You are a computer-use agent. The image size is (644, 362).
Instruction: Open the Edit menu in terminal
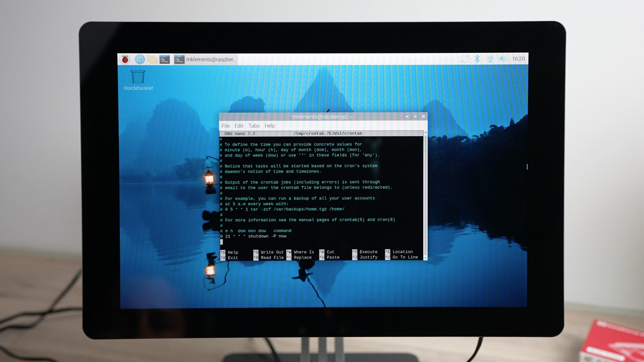pos(239,126)
